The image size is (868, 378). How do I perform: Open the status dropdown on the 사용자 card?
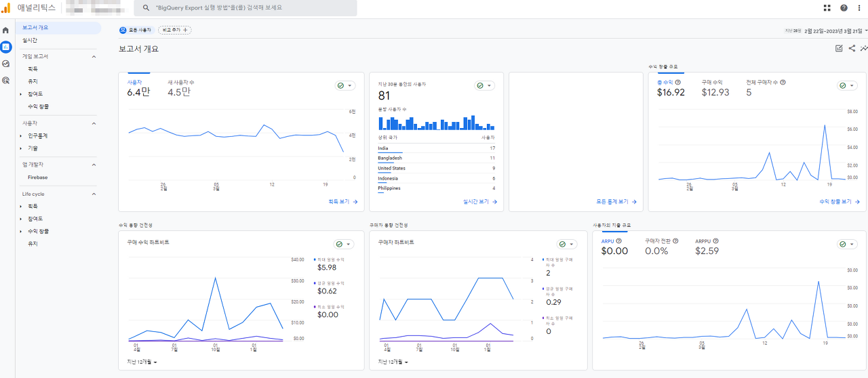tap(345, 85)
